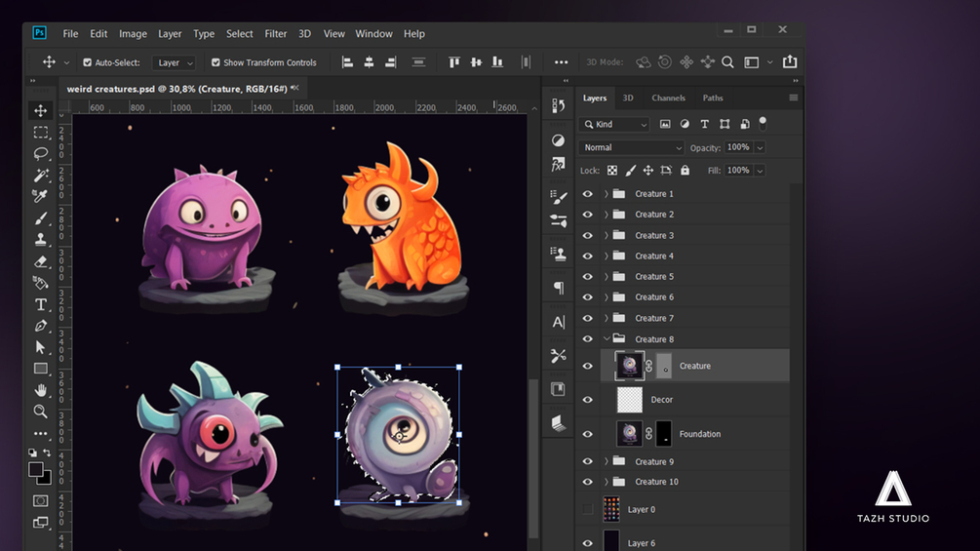Select the Foundation layer

(x=700, y=434)
